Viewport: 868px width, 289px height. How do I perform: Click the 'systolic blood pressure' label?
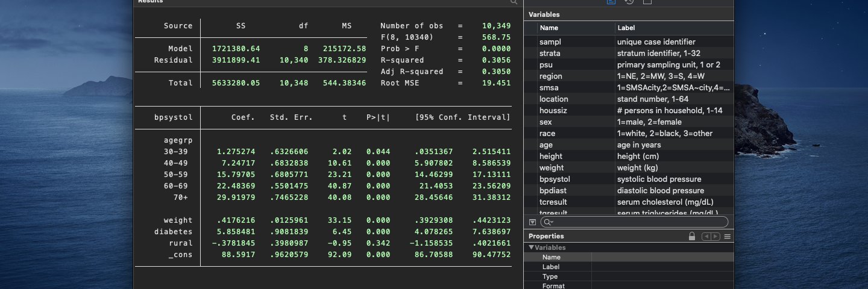pos(659,179)
